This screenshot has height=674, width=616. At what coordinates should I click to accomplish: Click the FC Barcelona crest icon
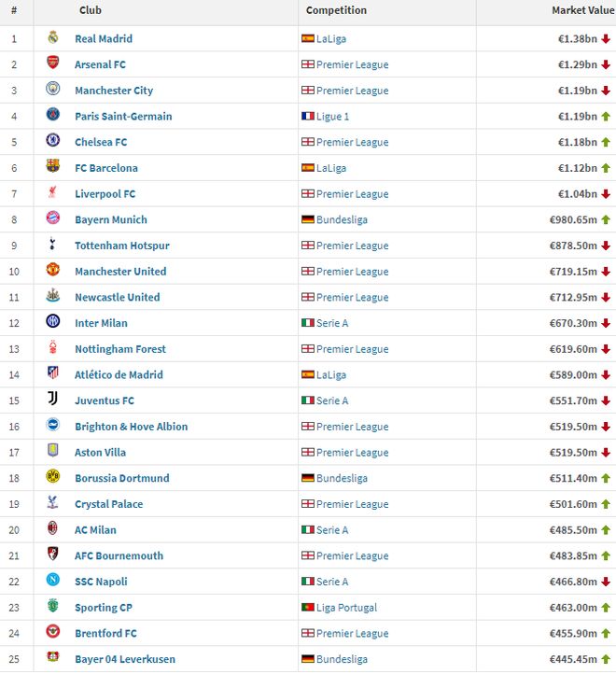click(x=53, y=167)
